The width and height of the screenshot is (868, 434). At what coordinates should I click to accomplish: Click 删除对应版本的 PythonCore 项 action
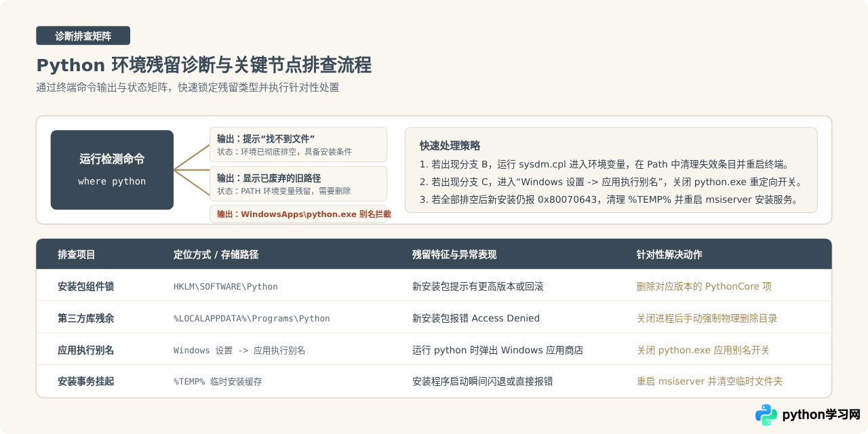(x=704, y=286)
